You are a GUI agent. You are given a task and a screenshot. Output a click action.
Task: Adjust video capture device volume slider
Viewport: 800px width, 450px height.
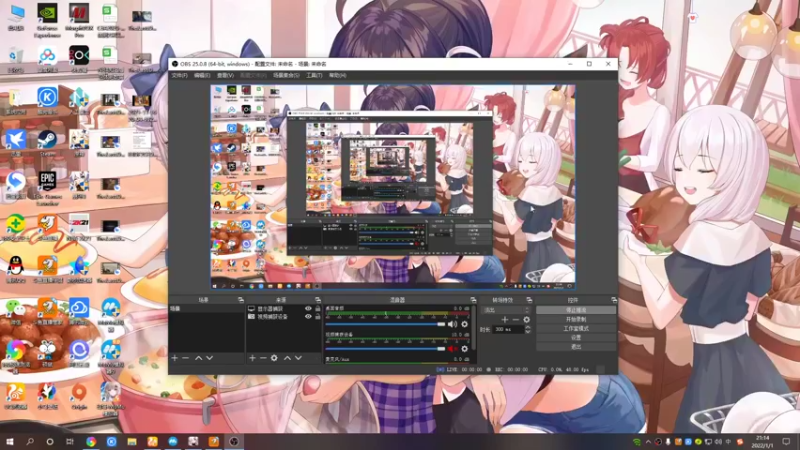[385, 349]
